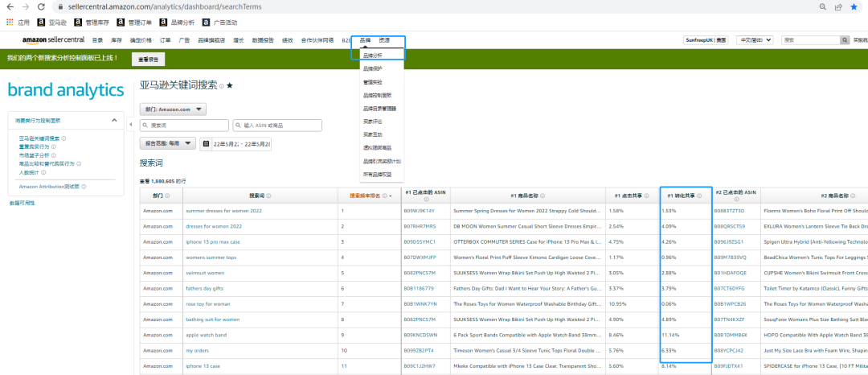Viewport: 868px width, 375px height.
Task: Click the site lock icon in address bar
Action: pos(61,7)
